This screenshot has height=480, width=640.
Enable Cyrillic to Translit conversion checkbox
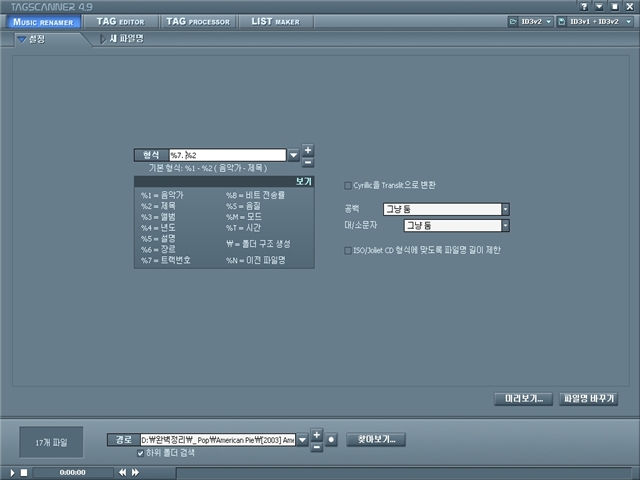point(347,185)
